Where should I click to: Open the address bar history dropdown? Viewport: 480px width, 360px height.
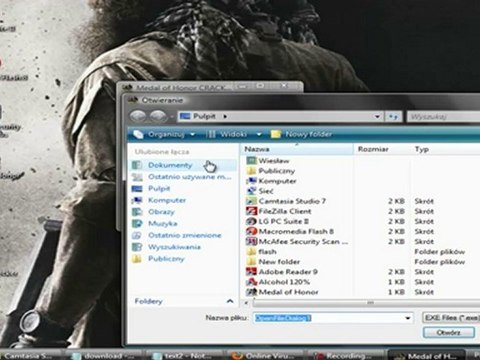(377, 117)
